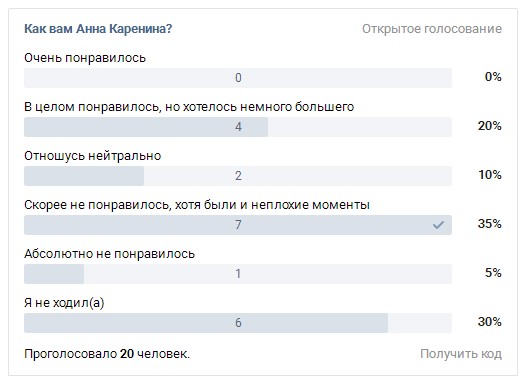Click the bar with 7 votes
This screenshot has height=383, width=526.
click(238, 225)
